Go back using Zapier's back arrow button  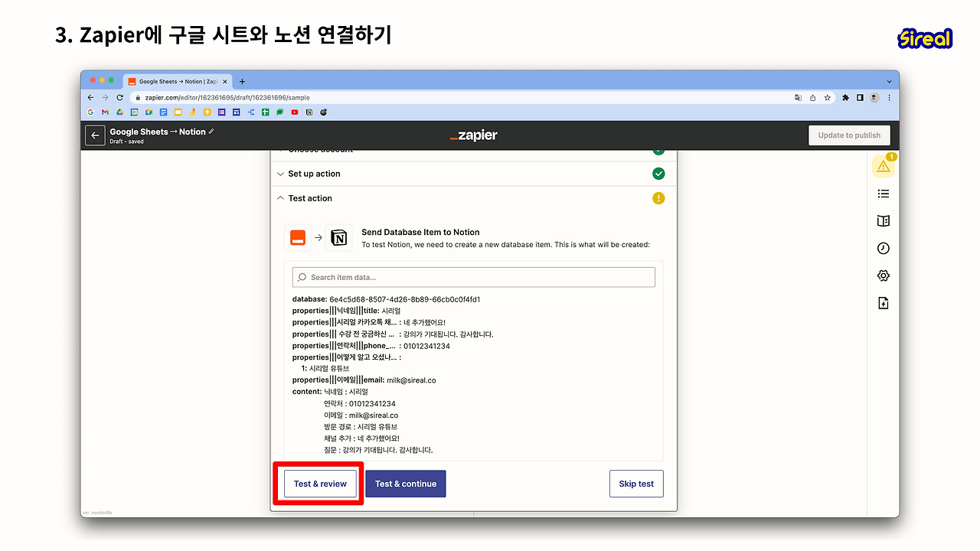tap(95, 135)
